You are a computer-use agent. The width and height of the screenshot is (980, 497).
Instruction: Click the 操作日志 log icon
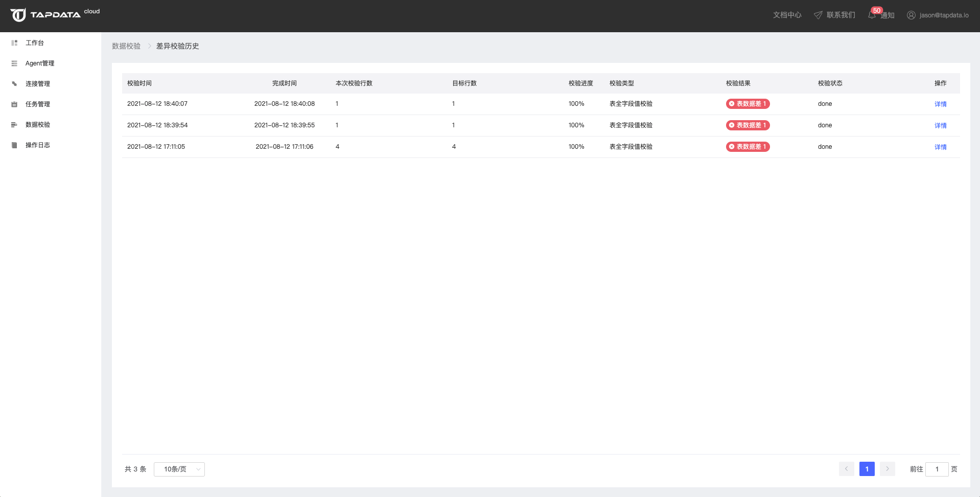pos(14,145)
